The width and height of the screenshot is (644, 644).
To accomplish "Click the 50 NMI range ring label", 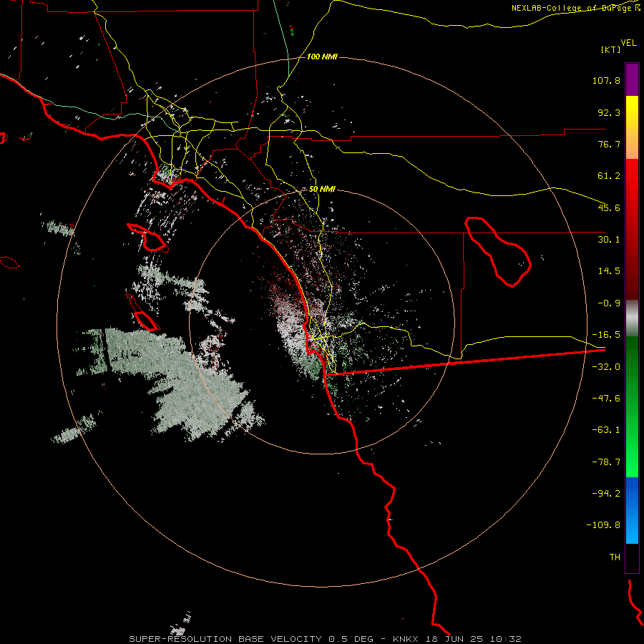I will click(322, 189).
